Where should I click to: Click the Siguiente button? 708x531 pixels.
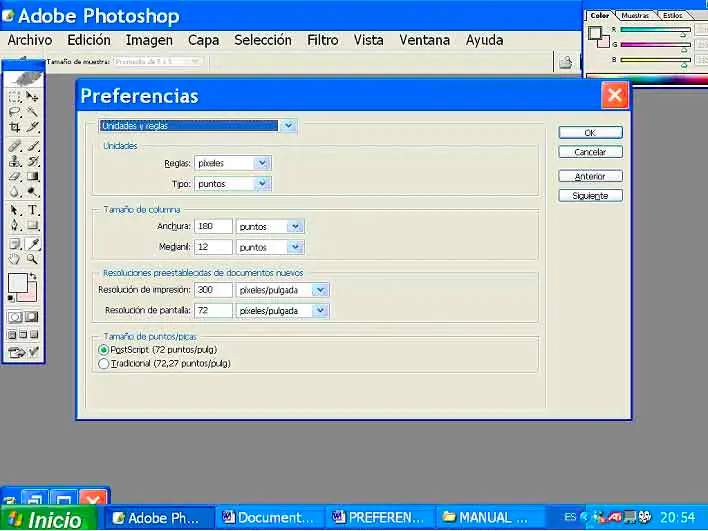click(591, 196)
